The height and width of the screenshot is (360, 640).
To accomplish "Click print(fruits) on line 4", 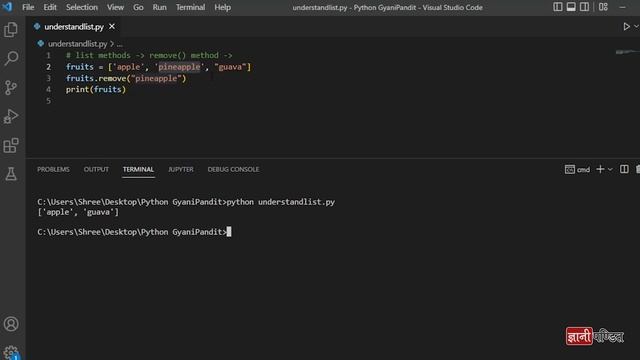I will coord(96,89).
